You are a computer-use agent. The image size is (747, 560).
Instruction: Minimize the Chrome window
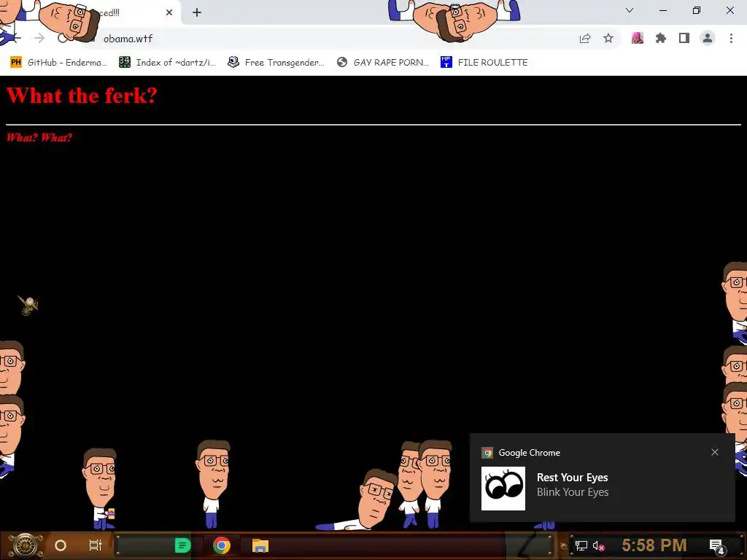(662, 10)
